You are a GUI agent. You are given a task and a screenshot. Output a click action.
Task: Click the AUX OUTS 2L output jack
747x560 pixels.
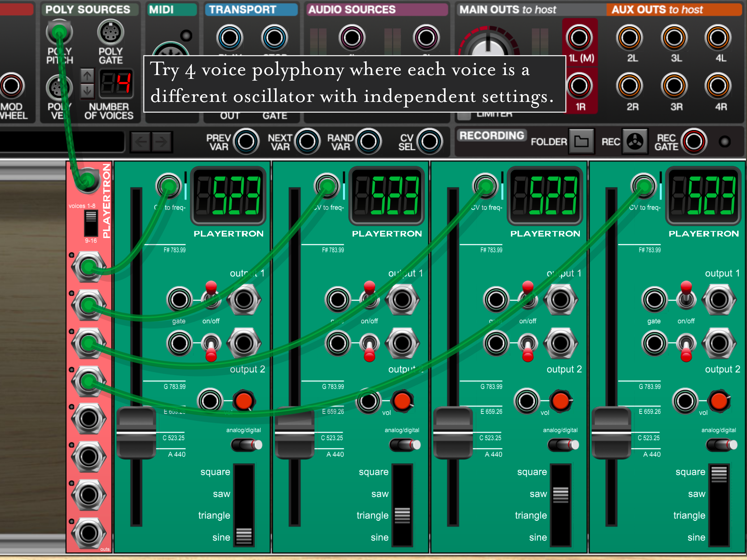pyautogui.click(x=629, y=37)
